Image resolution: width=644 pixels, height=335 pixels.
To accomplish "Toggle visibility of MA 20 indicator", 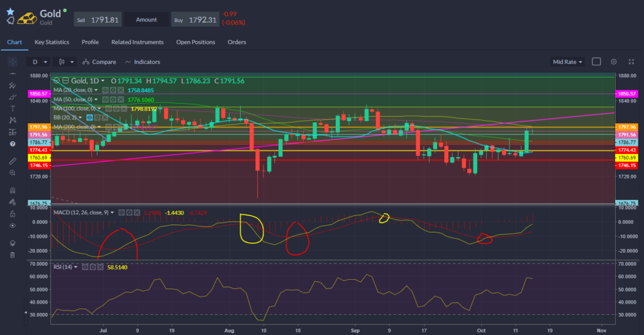I will [x=106, y=90].
